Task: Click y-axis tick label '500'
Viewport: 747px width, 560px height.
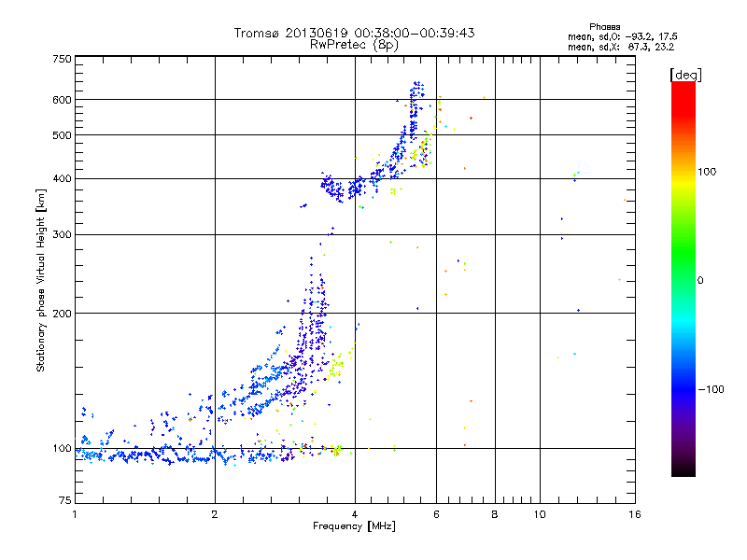Action: click(x=62, y=135)
